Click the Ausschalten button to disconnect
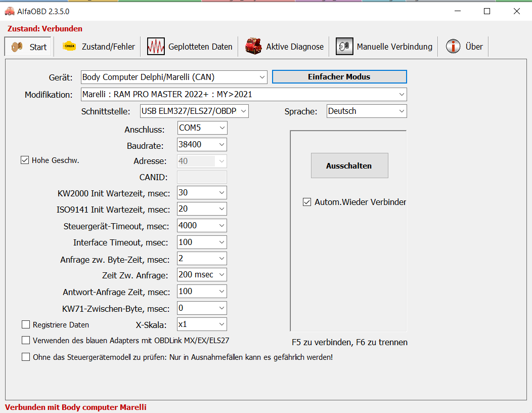The height and width of the screenshot is (413, 532). (x=349, y=166)
